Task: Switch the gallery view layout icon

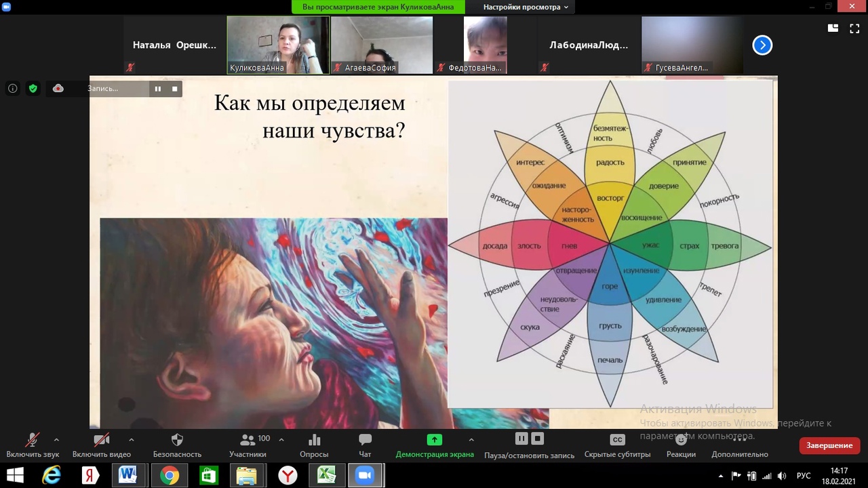Action: 833,28
